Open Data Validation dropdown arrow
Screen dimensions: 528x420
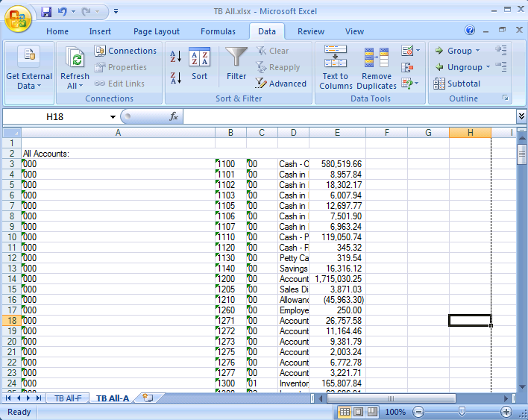click(x=418, y=51)
